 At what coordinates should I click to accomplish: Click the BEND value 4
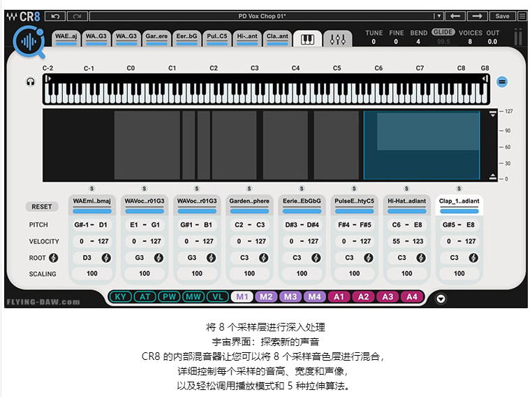coord(418,42)
